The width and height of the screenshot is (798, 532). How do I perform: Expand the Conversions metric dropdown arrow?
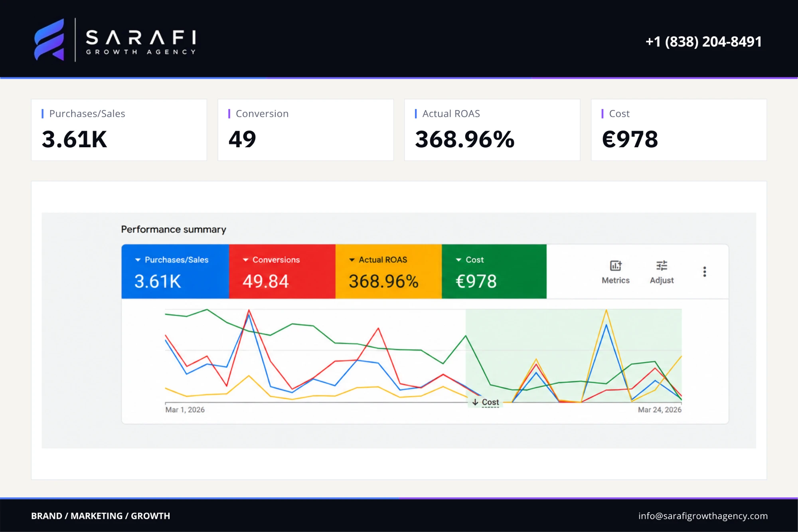[x=245, y=260]
